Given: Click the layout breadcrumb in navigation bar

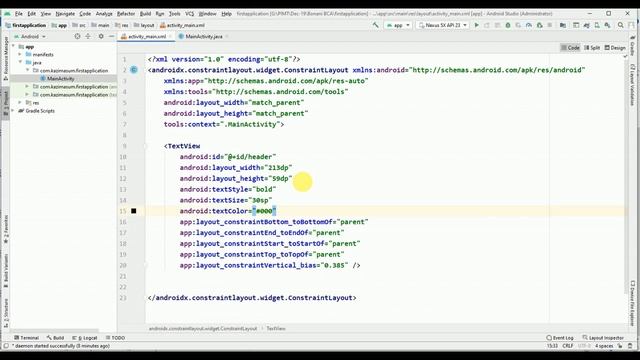Looking at the screenshot, I should click(144, 25).
